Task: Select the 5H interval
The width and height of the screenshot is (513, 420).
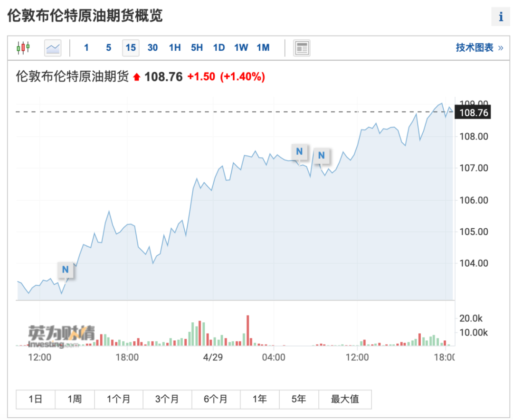Action: click(197, 48)
